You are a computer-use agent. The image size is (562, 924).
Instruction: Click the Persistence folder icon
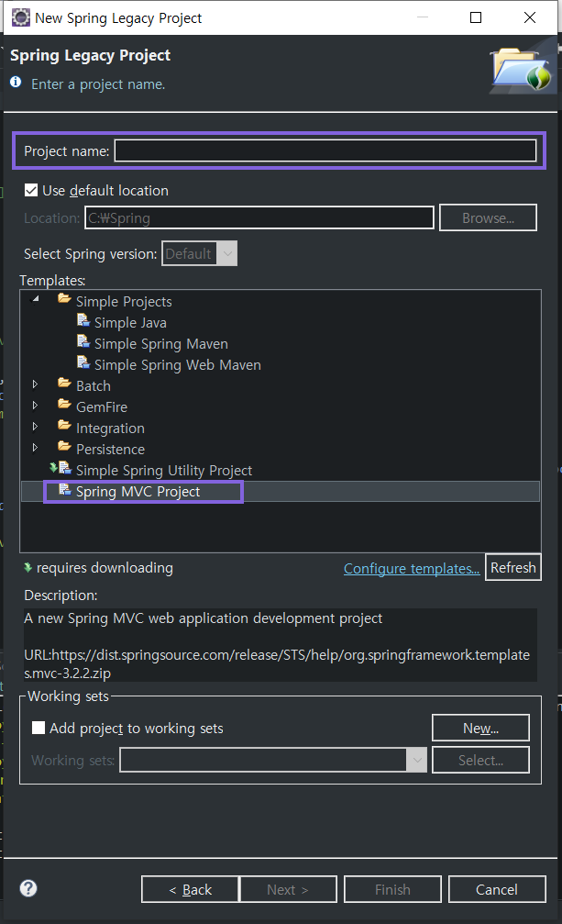65,447
